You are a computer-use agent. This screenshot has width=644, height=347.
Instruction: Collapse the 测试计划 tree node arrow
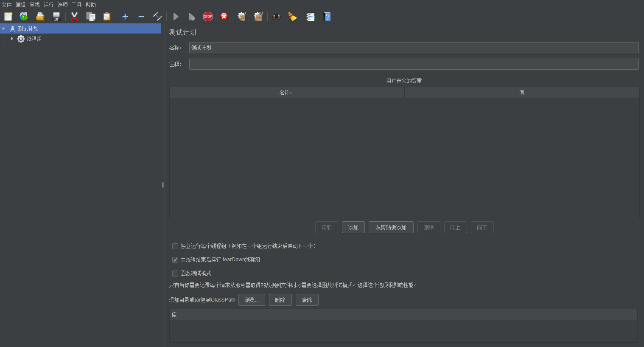tap(3, 28)
